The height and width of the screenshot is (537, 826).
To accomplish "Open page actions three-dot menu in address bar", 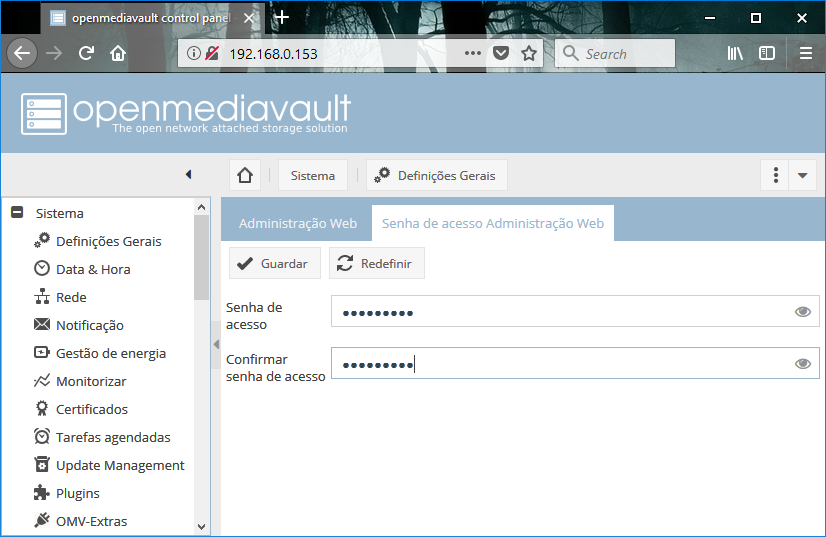I will tap(473, 53).
